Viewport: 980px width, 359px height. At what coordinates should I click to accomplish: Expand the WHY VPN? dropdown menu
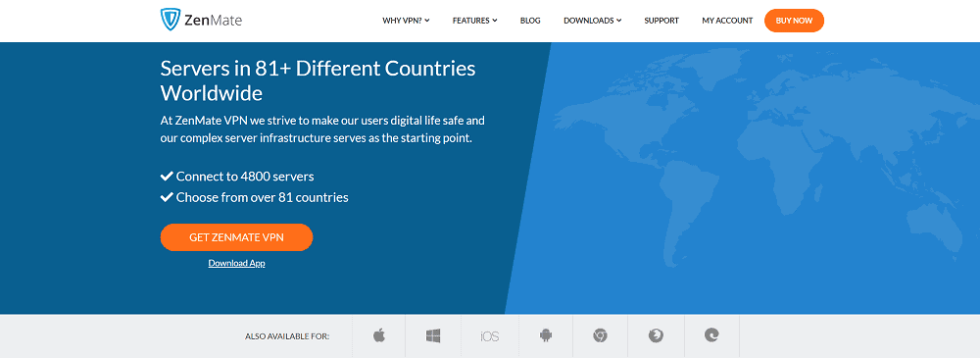click(407, 21)
